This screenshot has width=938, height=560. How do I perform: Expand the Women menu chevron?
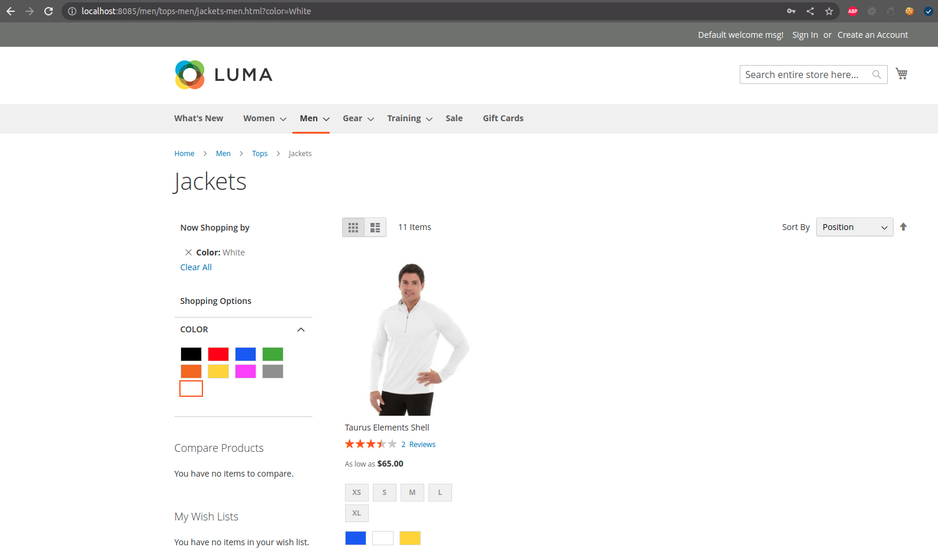click(x=283, y=119)
